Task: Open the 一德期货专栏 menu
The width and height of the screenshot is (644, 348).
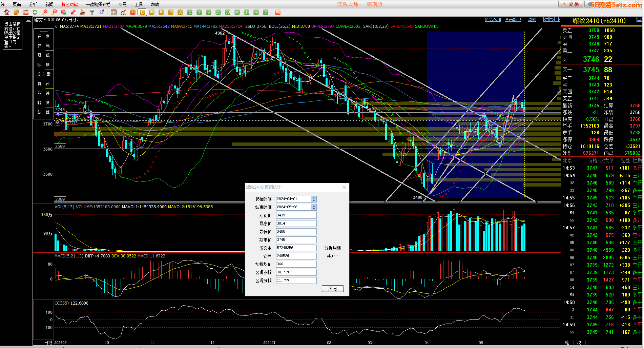Action: point(98,4)
